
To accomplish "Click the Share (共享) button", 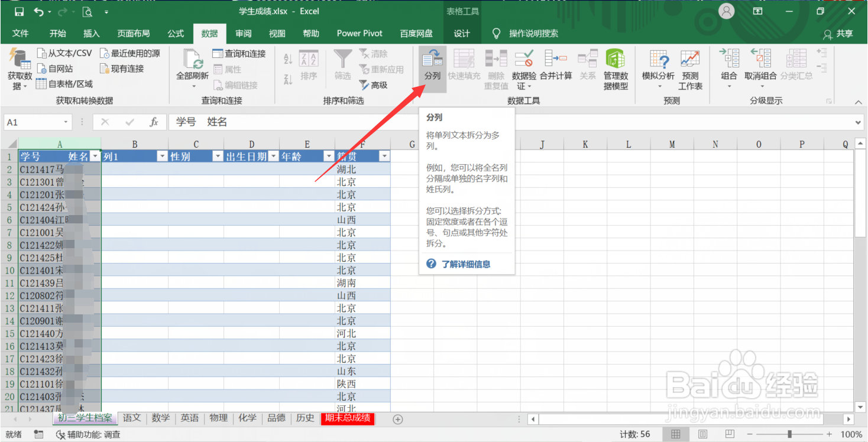I will [x=839, y=34].
